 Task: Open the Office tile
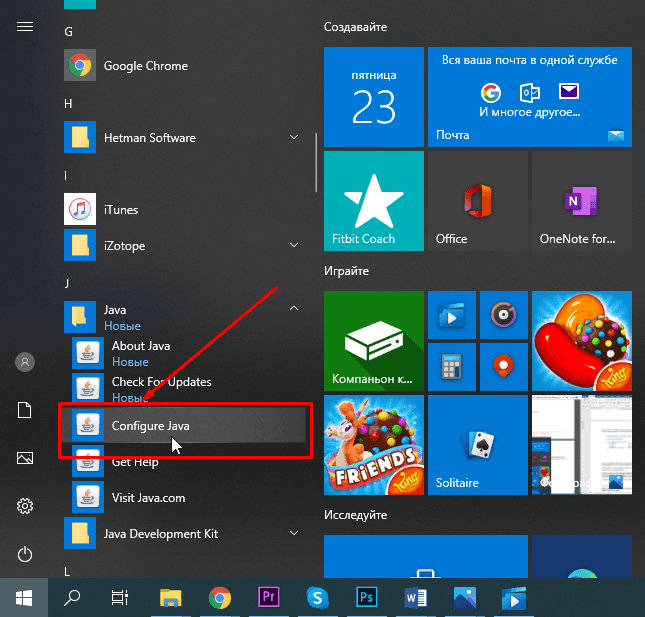477,201
